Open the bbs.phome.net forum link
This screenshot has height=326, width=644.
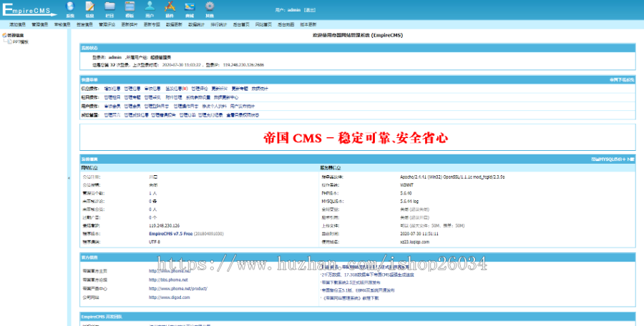pyautogui.click(x=168, y=280)
